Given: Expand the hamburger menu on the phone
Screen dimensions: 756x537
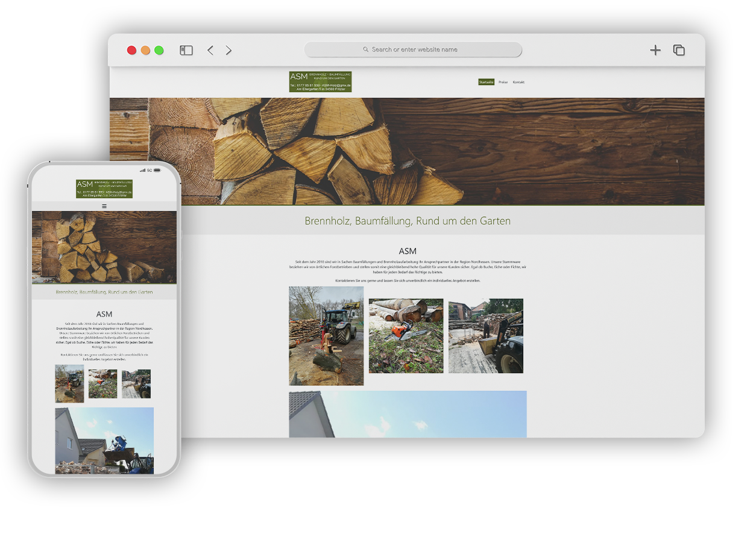Looking at the screenshot, I should coord(104,206).
